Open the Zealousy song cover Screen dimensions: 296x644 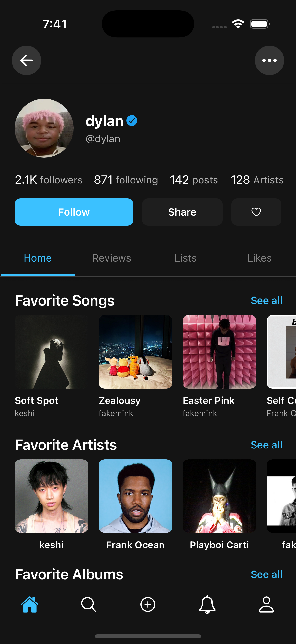coord(135,351)
